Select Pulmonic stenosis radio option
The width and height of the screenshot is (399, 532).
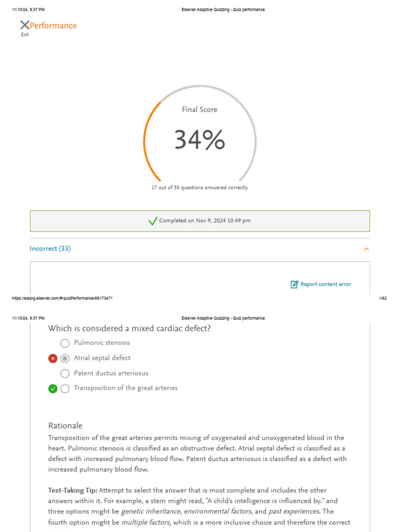pyautogui.click(x=65, y=343)
